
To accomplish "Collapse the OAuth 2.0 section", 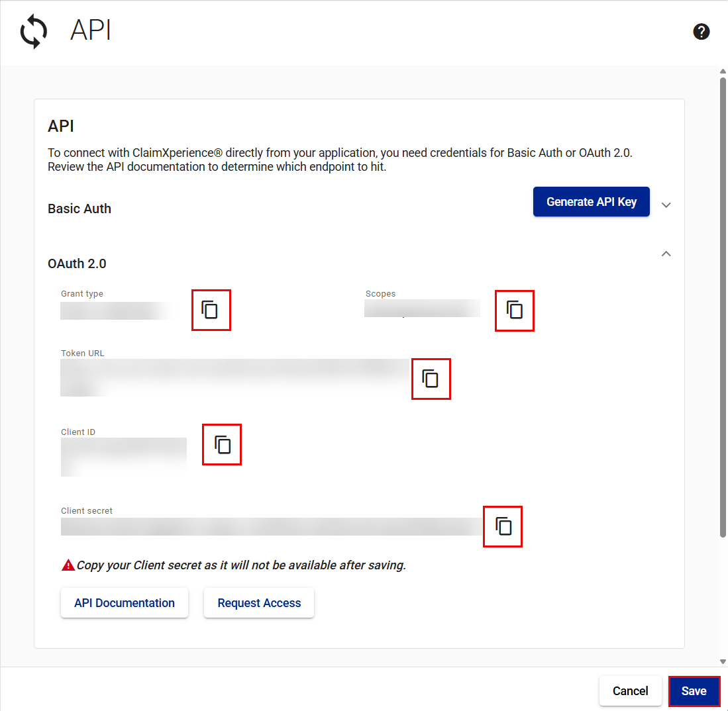I will 666,254.
